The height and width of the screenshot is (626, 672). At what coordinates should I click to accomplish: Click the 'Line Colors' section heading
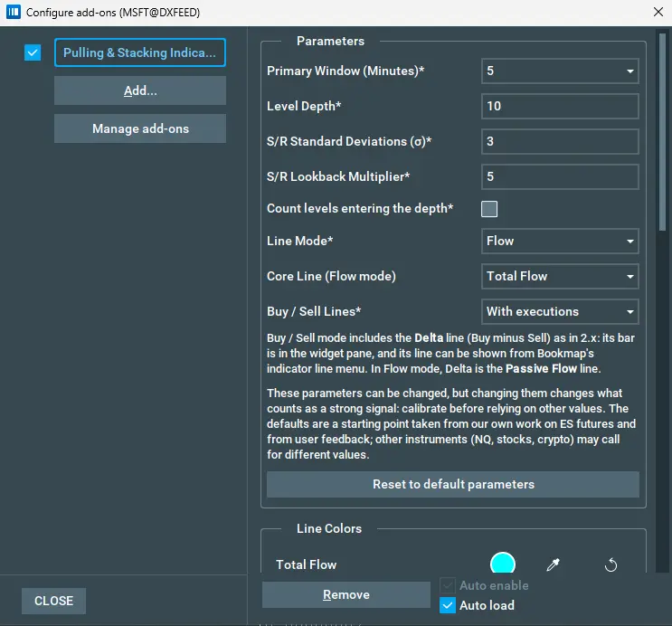pos(329,528)
